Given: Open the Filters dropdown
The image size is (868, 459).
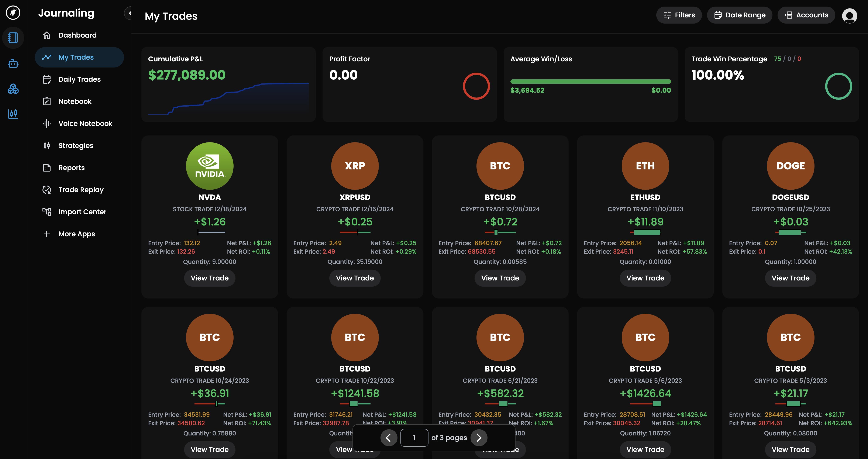Looking at the screenshot, I should tap(679, 15).
